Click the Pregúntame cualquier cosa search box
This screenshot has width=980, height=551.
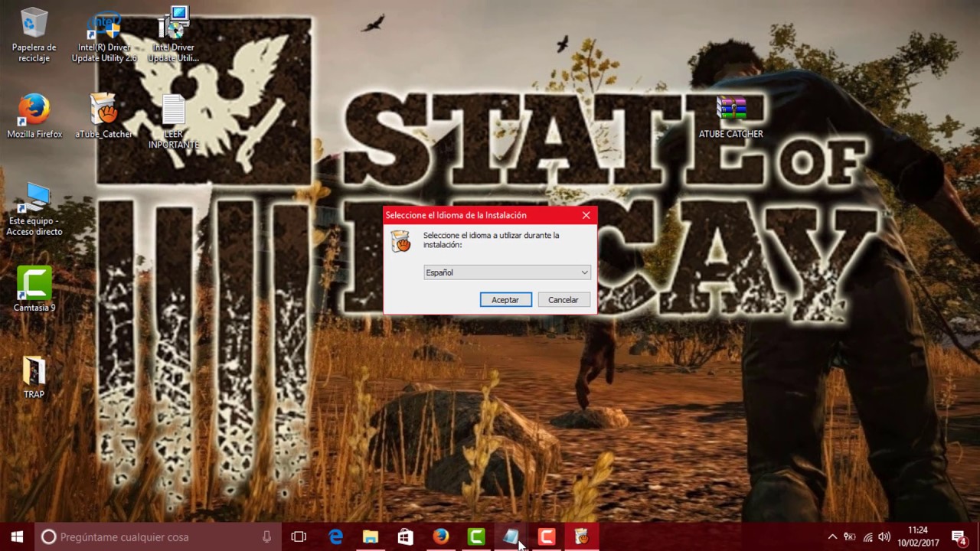tap(158, 537)
